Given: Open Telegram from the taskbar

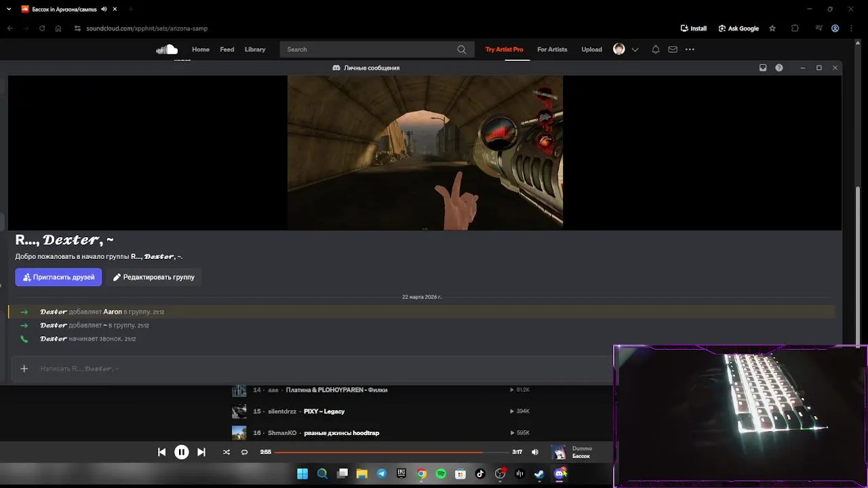Looking at the screenshot, I should pos(382,474).
